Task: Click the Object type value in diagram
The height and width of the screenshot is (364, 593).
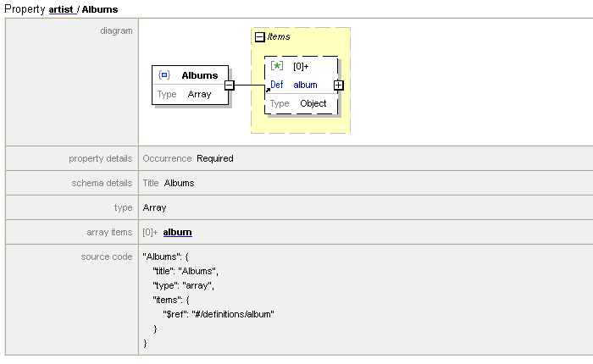Action: click(x=313, y=103)
